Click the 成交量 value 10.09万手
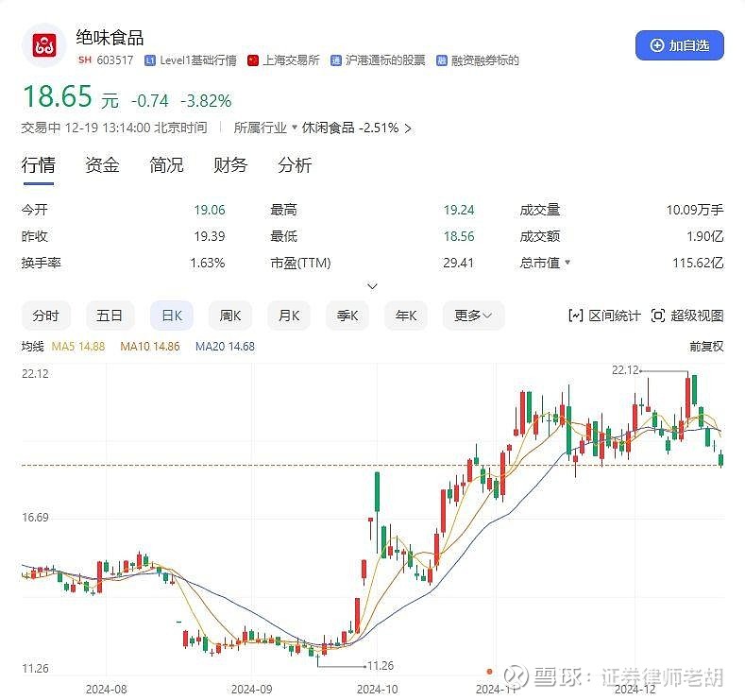The height and width of the screenshot is (700, 745). [x=695, y=210]
